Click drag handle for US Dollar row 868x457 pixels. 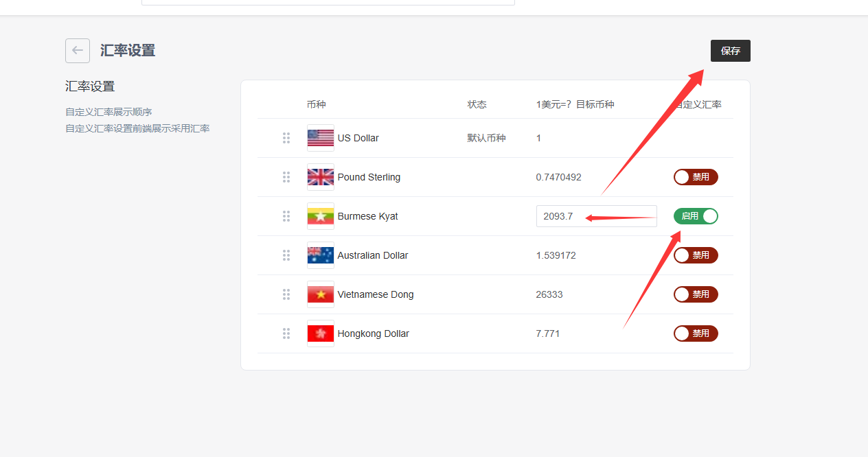click(x=286, y=138)
